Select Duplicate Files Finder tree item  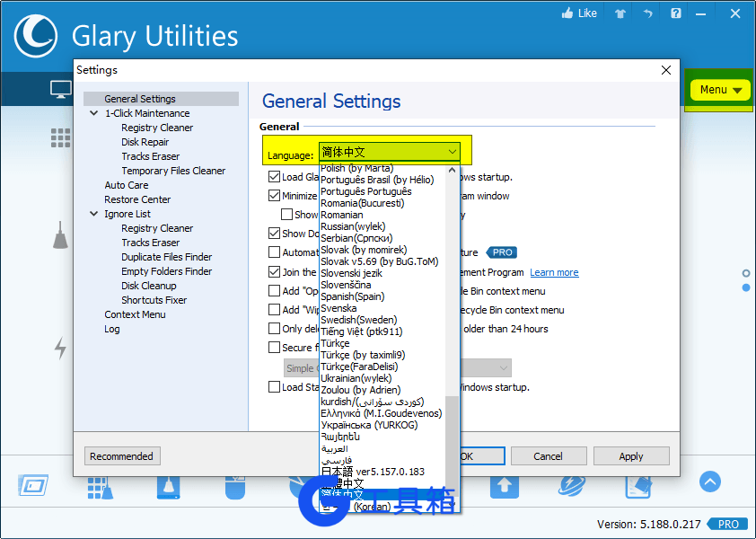tap(167, 257)
